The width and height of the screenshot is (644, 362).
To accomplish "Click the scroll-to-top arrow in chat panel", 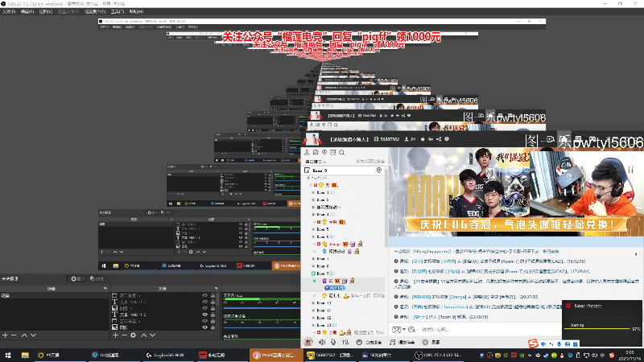I will point(636,254).
